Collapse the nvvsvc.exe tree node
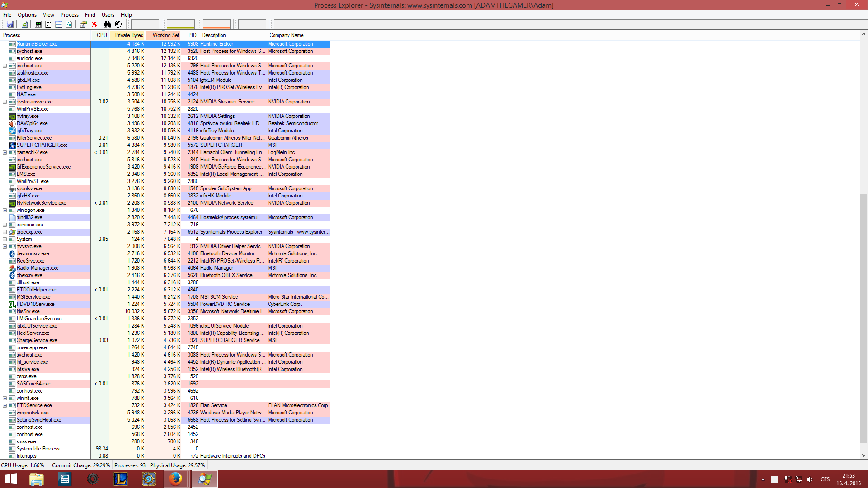The width and height of the screenshot is (868, 488). [5, 246]
